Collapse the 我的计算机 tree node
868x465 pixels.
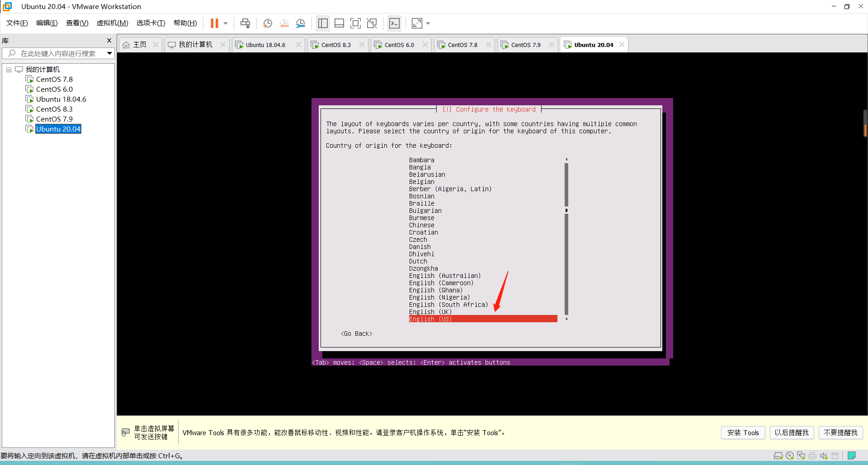tap(9, 70)
